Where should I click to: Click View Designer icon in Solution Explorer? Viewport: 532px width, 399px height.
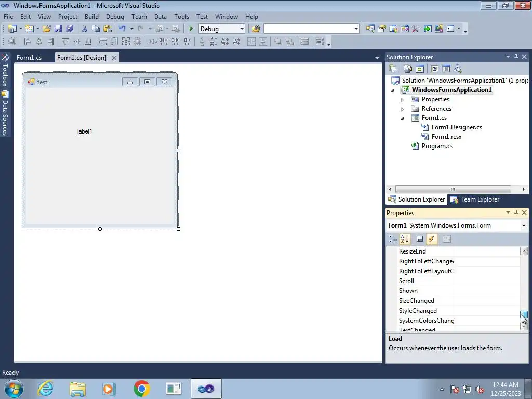click(x=446, y=69)
